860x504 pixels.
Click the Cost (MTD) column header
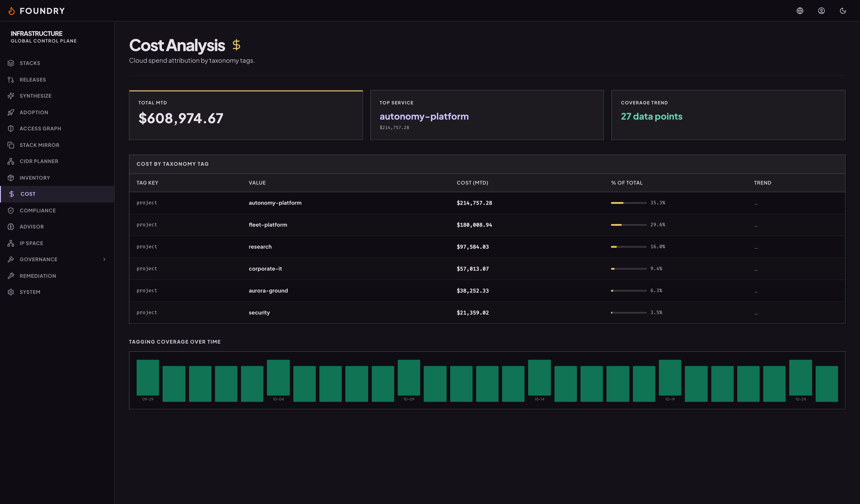click(x=472, y=183)
